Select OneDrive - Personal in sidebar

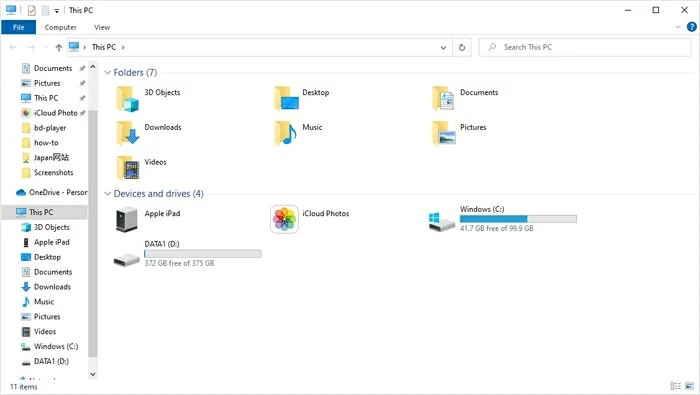[x=51, y=192]
